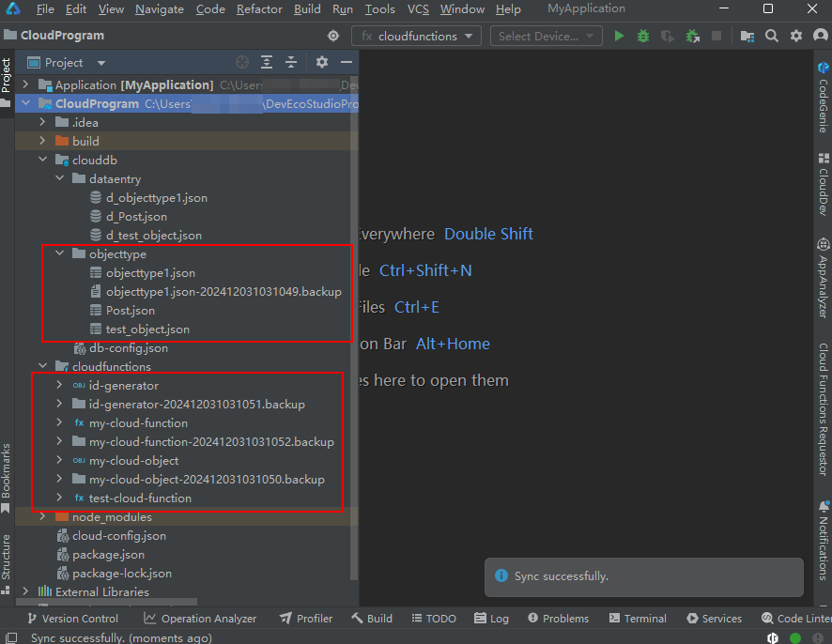Hide the Project panel with minus icon
This screenshot has width=832, height=644.
[346, 63]
